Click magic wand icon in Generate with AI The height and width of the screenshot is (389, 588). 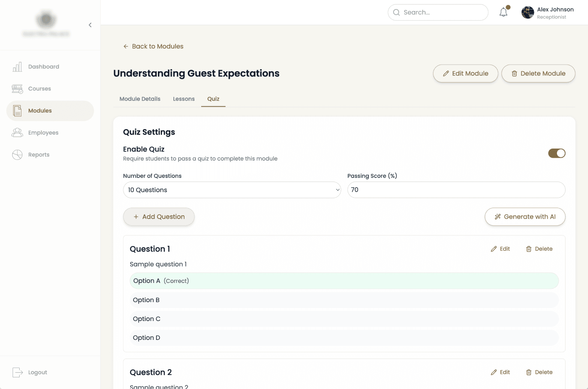click(x=498, y=217)
